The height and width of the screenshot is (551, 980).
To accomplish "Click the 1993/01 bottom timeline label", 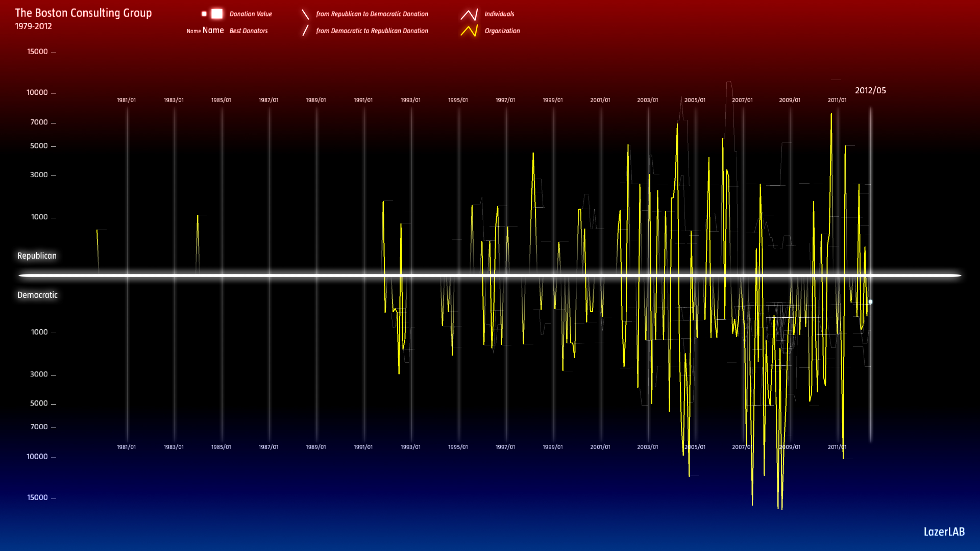I will pos(410,447).
